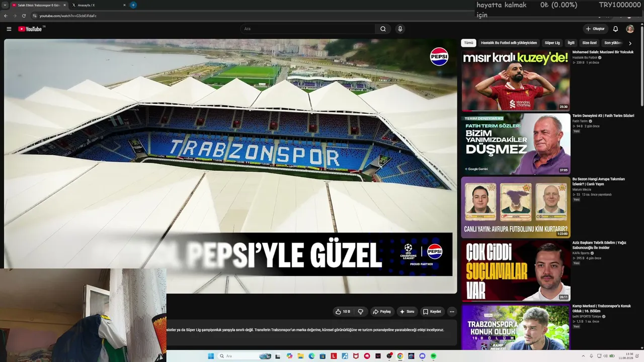The width and height of the screenshot is (644, 362).
Task: Close the Anasayfa / X tab
Action: click(124, 5)
